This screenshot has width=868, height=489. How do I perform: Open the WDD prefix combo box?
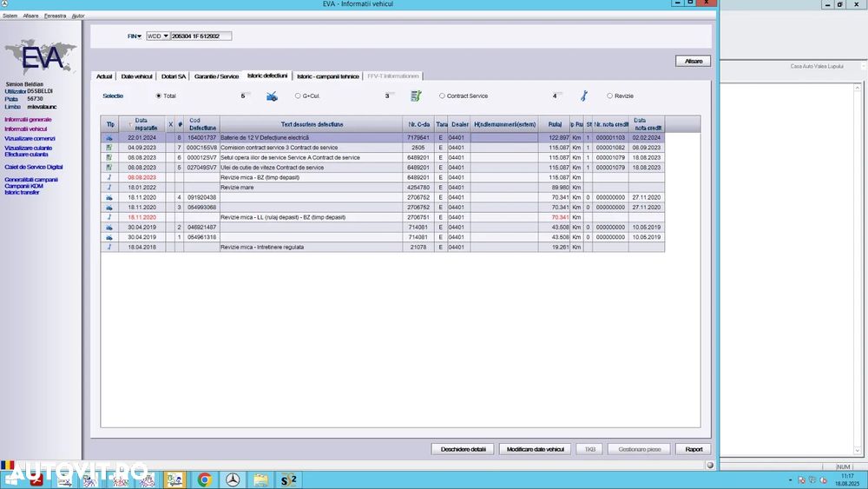158,36
